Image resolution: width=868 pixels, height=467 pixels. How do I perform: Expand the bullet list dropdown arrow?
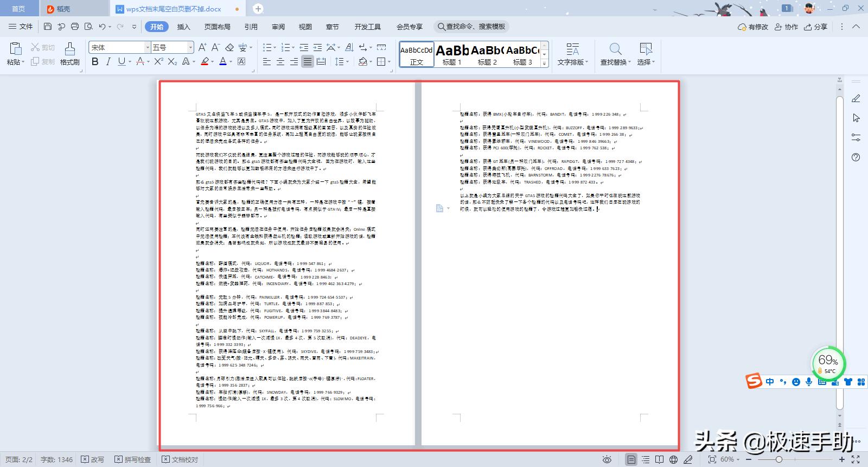(x=274, y=48)
